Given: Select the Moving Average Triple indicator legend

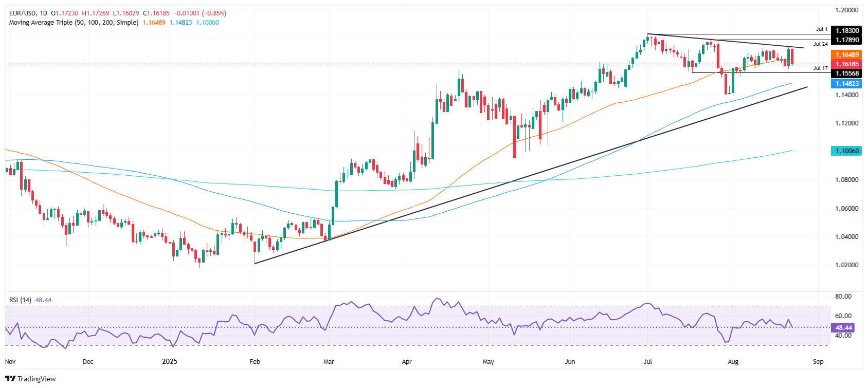Looking at the screenshot, I should [x=74, y=23].
